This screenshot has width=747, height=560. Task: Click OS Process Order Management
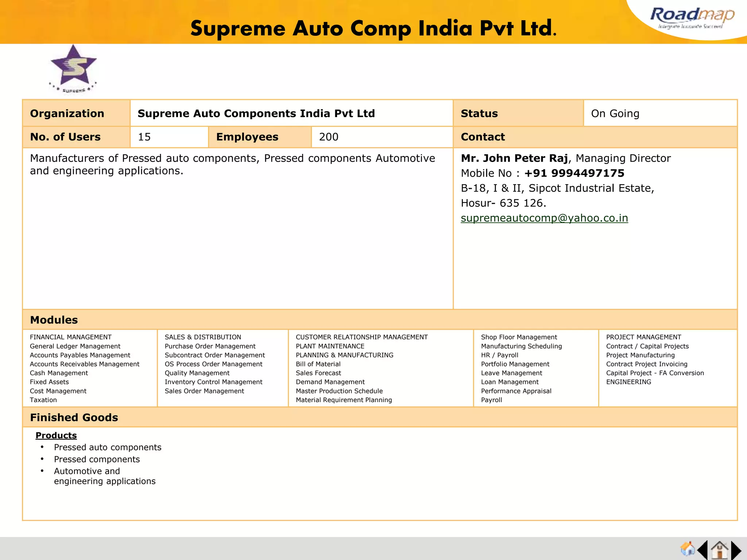(213, 364)
